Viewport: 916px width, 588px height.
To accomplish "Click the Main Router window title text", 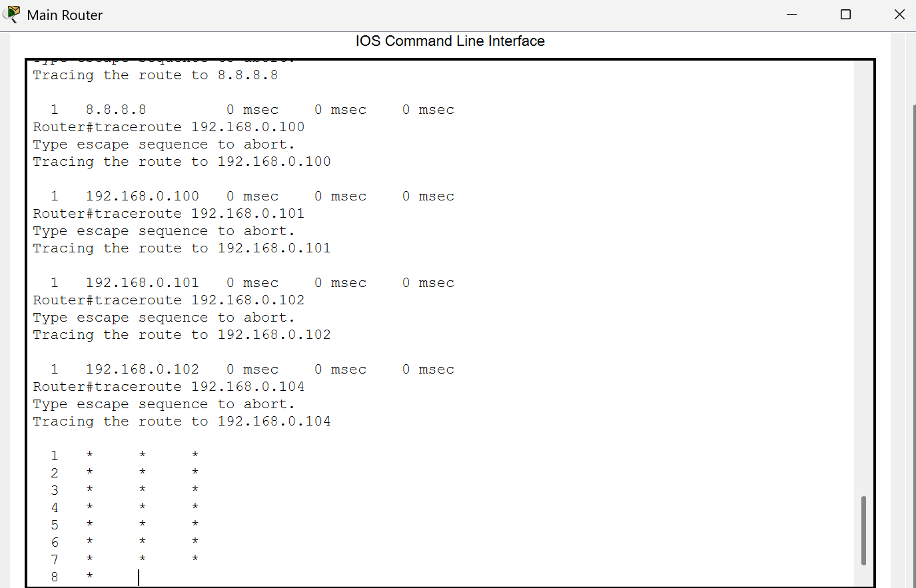I will (x=65, y=15).
